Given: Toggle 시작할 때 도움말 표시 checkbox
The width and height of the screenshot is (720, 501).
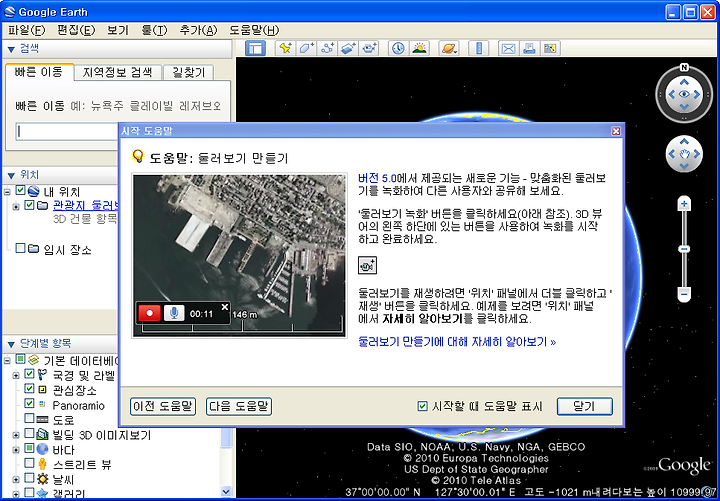Looking at the screenshot, I should 422,406.
